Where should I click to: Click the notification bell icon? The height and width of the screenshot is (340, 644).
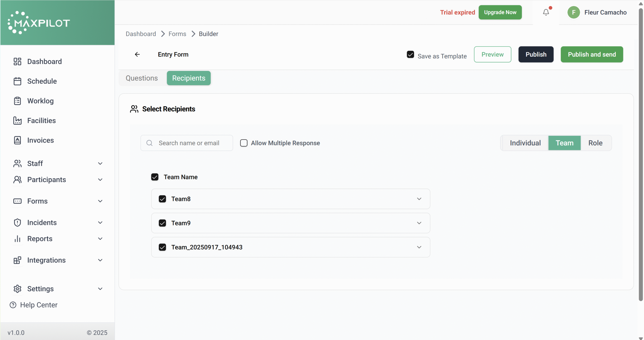[x=546, y=12]
